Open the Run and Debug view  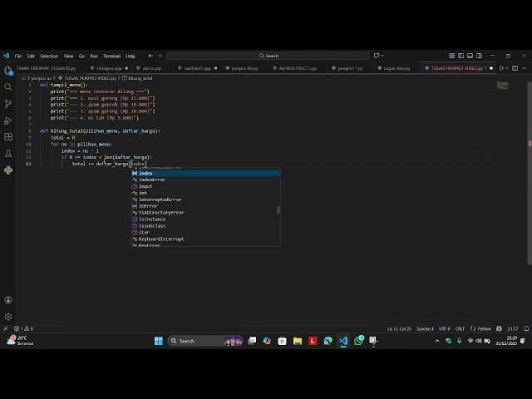pyautogui.click(x=8, y=120)
